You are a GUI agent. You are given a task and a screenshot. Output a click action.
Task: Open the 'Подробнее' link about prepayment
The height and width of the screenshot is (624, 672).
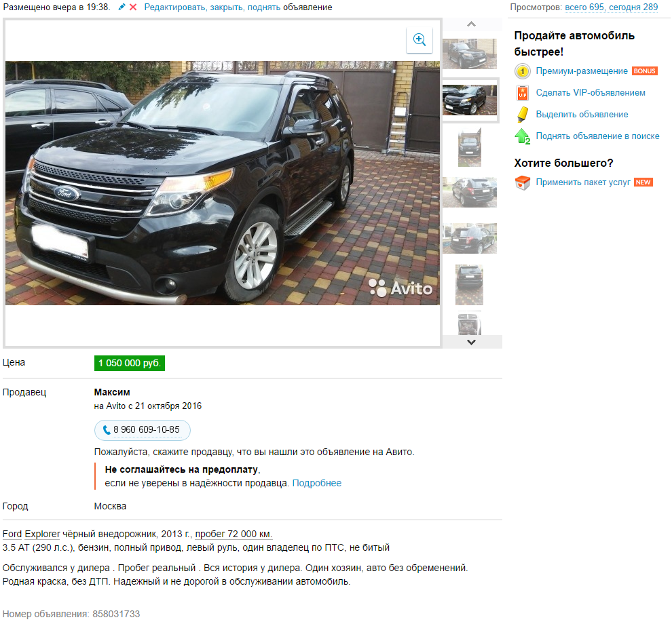[317, 483]
